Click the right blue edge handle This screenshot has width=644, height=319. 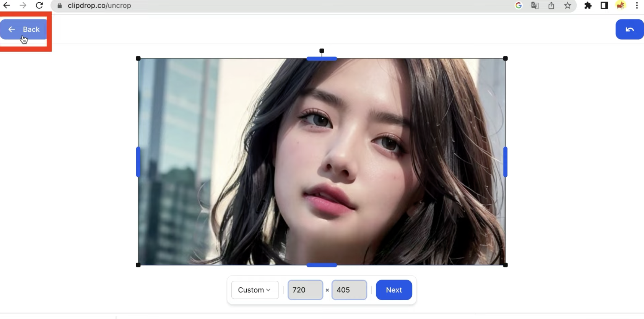coord(505,162)
